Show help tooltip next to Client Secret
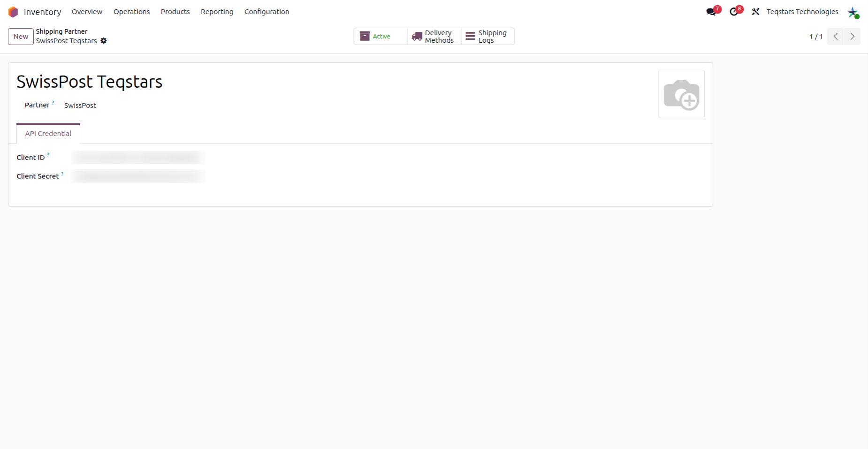Screen dimensions: 868x449 (x=62, y=174)
